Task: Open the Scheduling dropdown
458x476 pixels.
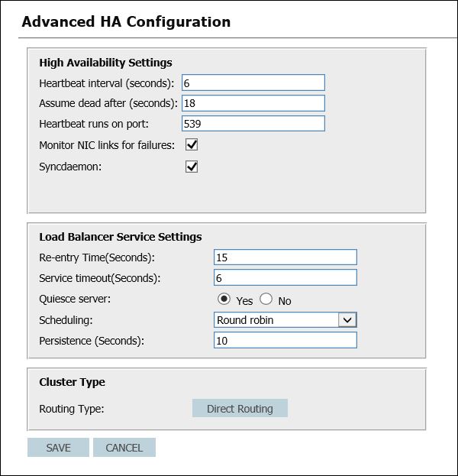Action: (x=285, y=320)
